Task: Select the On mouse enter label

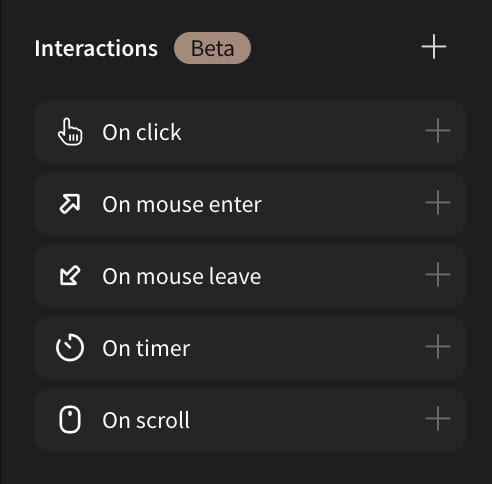Action: [182, 204]
